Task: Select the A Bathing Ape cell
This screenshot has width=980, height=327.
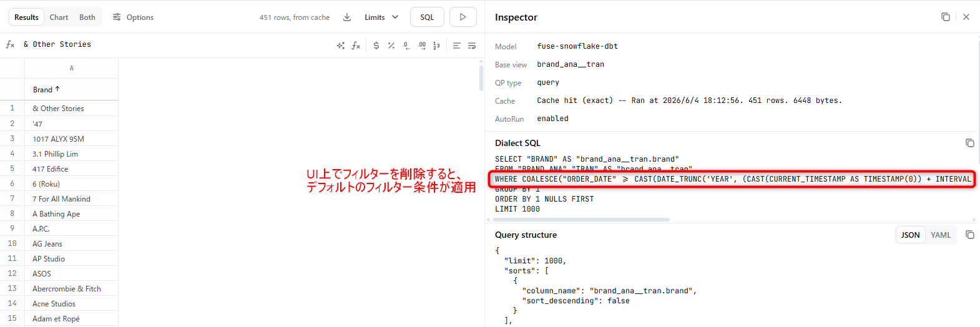Action: pyautogui.click(x=71, y=213)
